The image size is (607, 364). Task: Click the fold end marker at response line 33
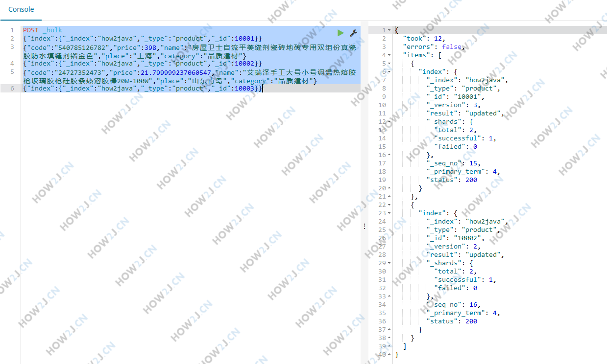tap(389, 296)
